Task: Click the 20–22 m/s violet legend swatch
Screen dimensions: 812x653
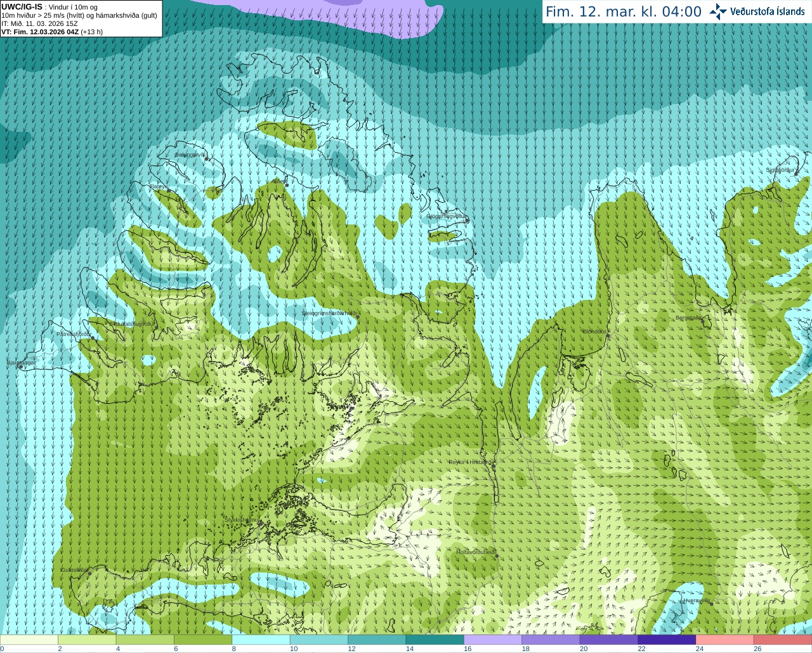Action: [x=609, y=640]
